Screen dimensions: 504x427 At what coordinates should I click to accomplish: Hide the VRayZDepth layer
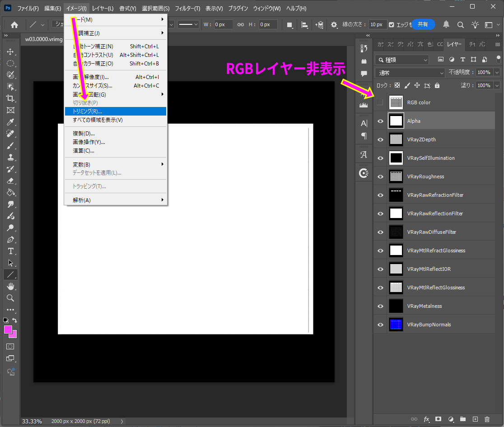pos(380,139)
